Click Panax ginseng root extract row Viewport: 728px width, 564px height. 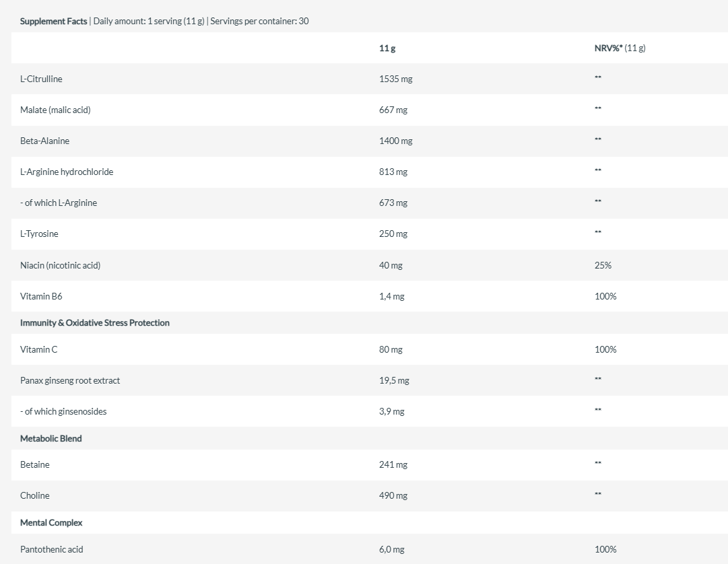[370, 380]
